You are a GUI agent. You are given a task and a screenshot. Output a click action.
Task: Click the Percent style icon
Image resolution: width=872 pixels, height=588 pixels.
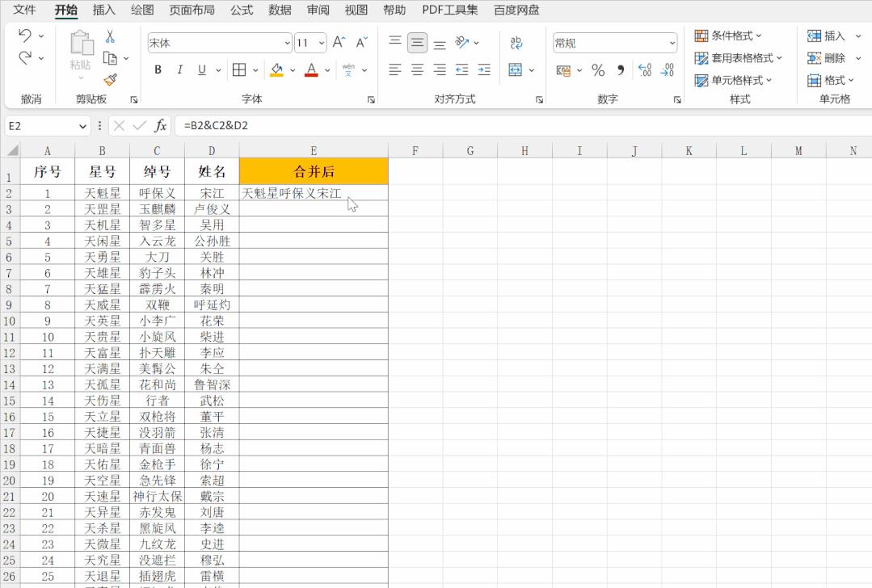point(598,71)
